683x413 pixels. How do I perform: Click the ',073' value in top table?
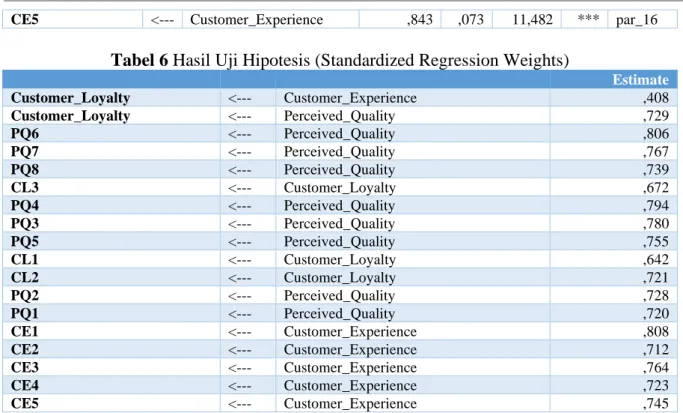click(x=471, y=20)
